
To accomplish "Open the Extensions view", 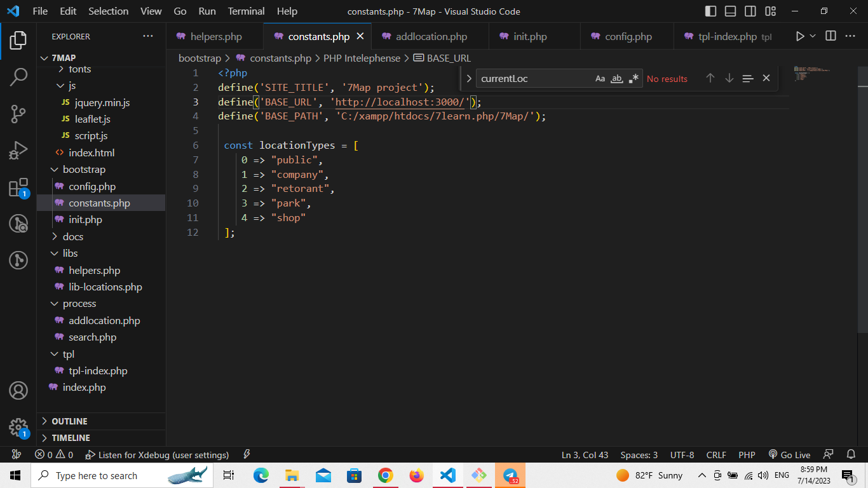I will coord(18,187).
